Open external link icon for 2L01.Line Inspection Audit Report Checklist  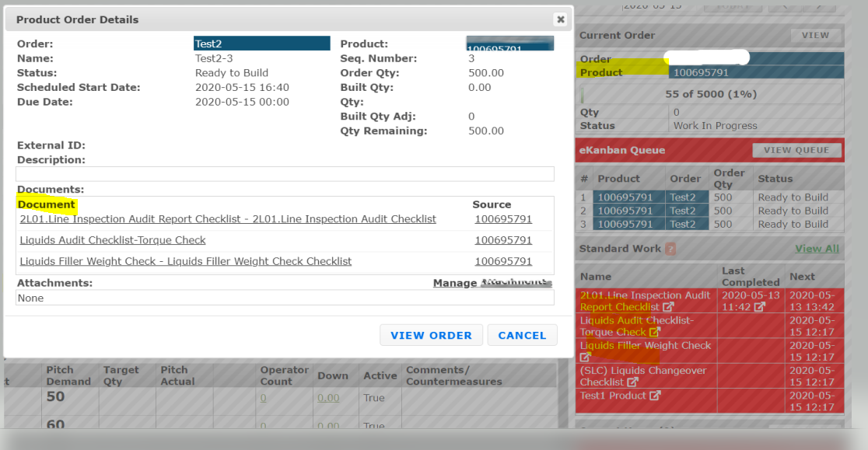pos(669,306)
